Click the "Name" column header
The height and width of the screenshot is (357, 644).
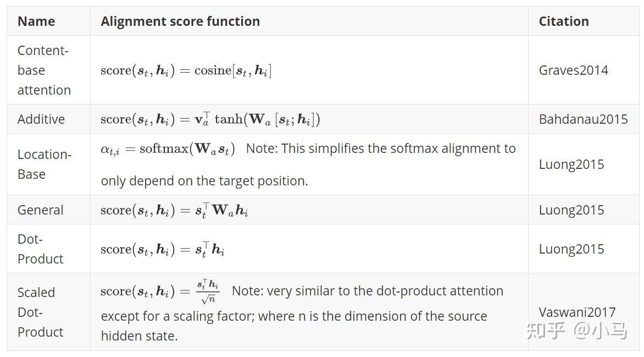(36, 21)
